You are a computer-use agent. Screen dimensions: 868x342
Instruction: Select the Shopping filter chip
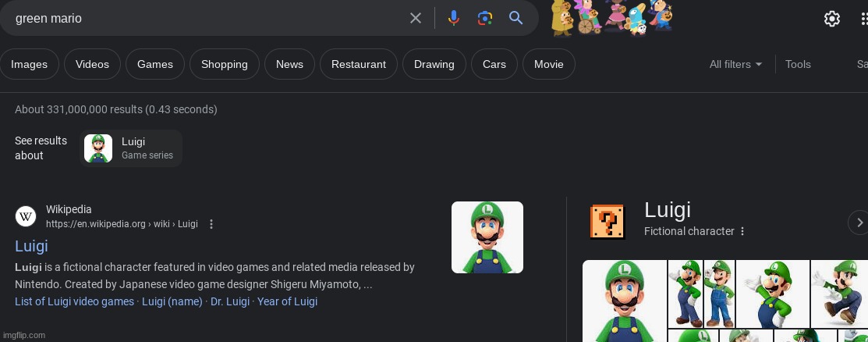point(224,64)
